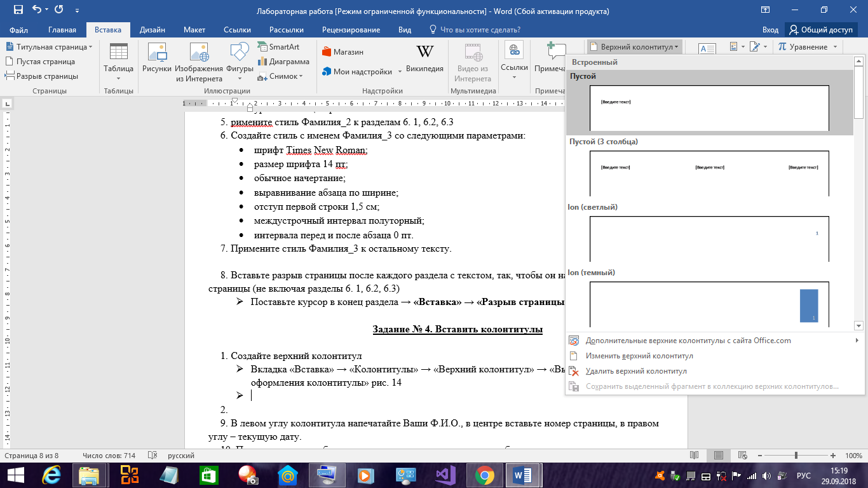
Task: Click Пустая страница to insert a blank page
Action: (41, 62)
